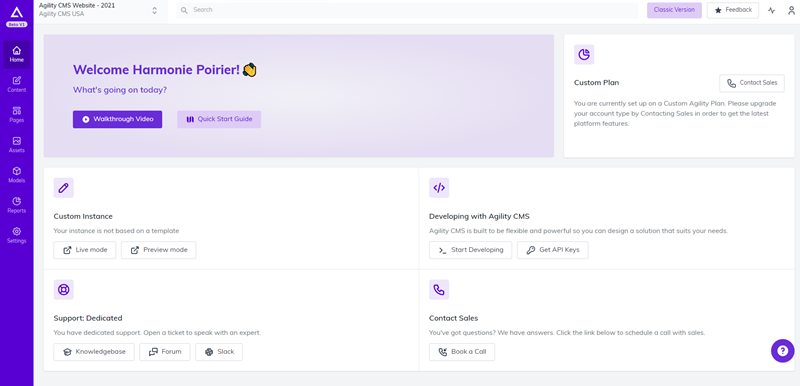Click the "Support: Dedicated" heading
The width and height of the screenshot is (800, 386).
click(x=88, y=318)
